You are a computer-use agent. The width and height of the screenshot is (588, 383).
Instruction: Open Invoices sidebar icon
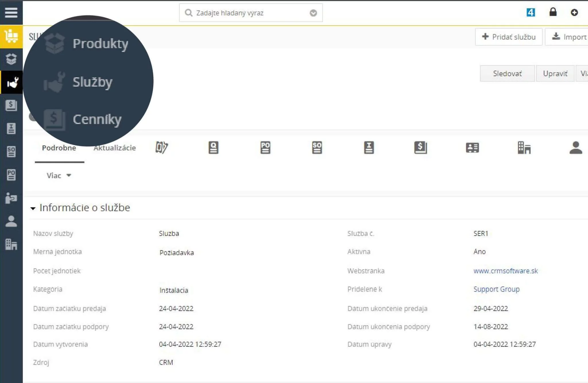11,128
